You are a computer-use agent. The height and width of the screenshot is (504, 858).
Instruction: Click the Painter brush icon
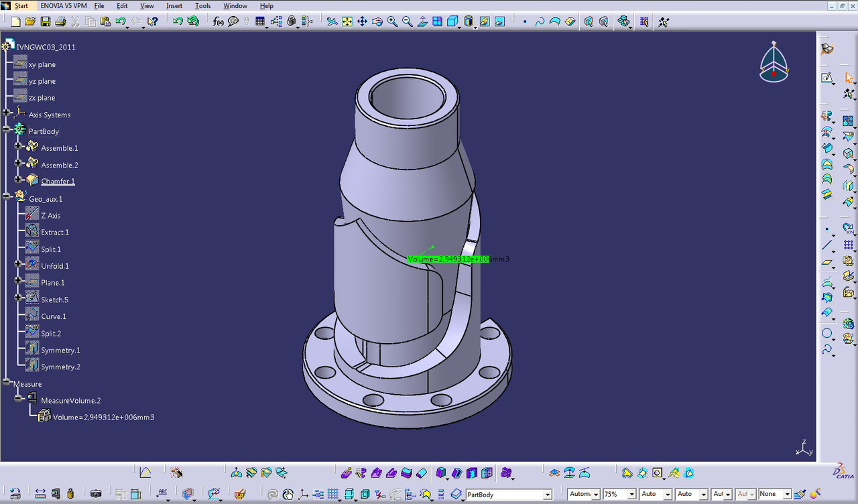click(x=800, y=494)
